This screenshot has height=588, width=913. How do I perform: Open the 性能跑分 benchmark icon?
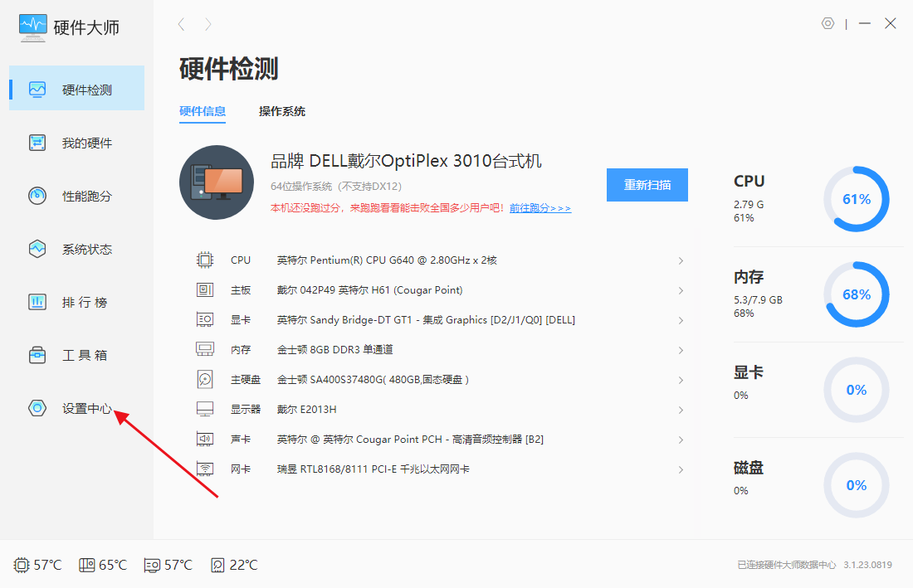37,196
